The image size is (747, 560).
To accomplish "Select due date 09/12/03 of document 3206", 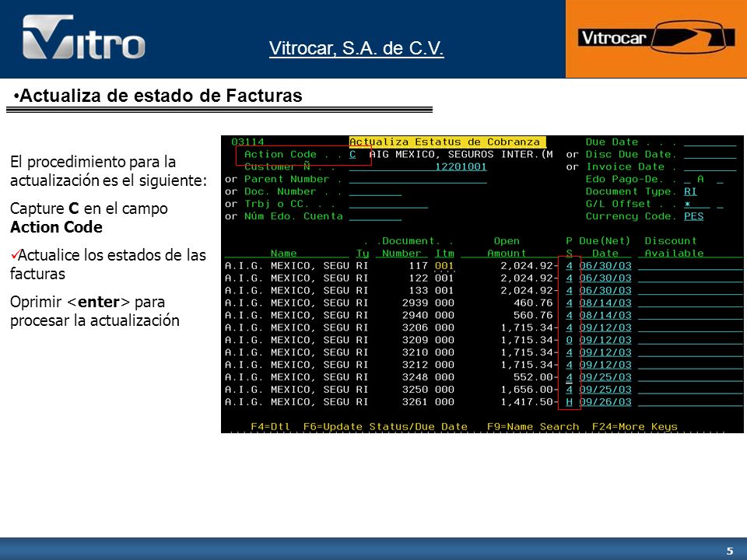I will tap(605, 327).
